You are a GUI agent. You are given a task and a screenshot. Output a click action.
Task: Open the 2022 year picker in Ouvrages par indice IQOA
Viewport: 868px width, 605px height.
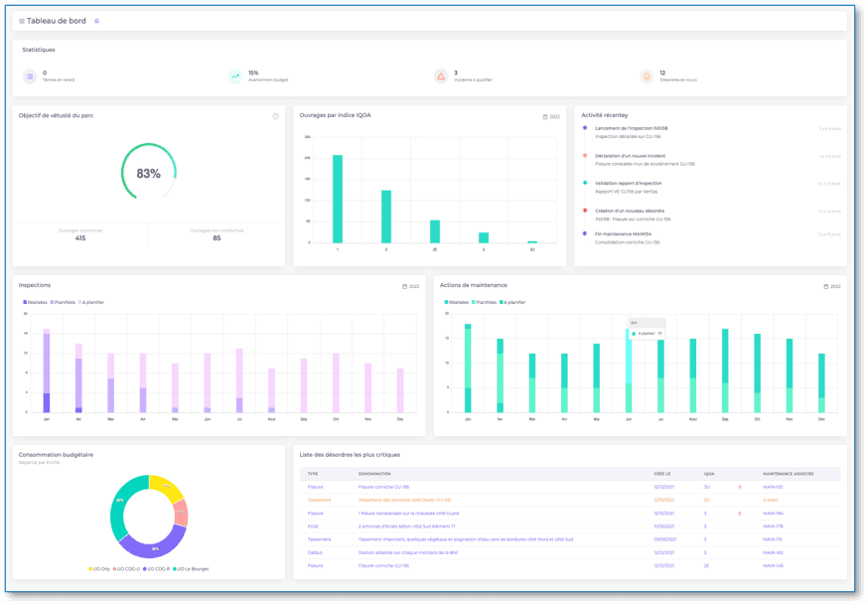point(554,116)
